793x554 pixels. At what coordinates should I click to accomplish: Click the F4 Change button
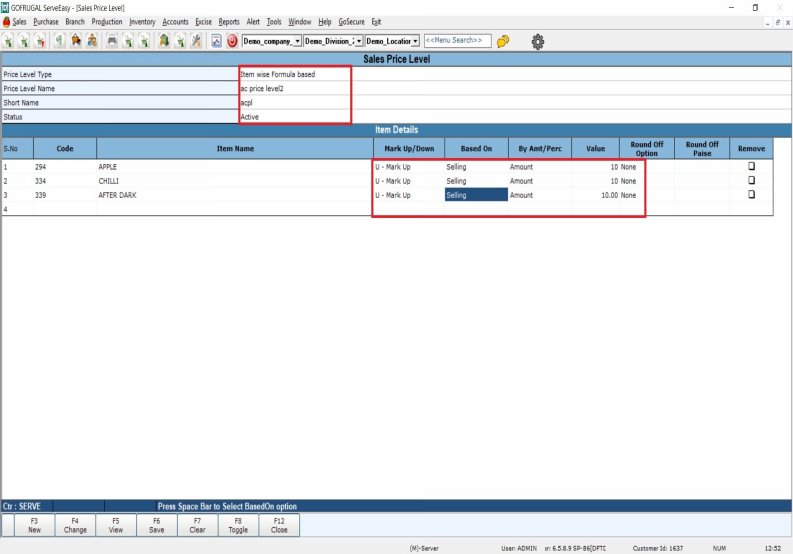coord(75,525)
